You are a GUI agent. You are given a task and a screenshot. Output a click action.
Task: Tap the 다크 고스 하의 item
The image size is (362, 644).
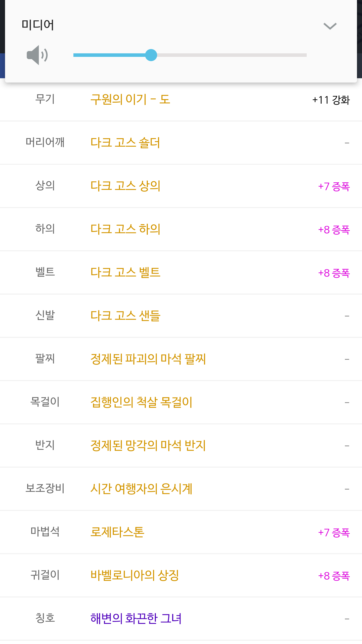click(125, 229)
